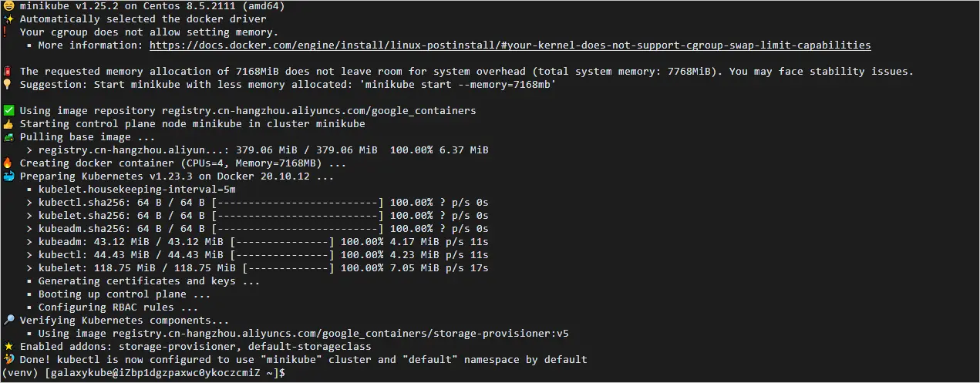Click the fire extinguisher icon by memory warning
The height and width of the screenshot is (383, 980).
coord(8,71)
